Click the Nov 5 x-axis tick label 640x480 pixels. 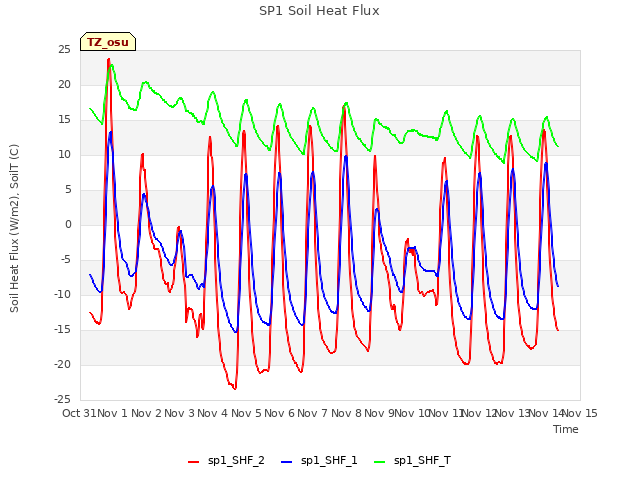pos(246,413)
